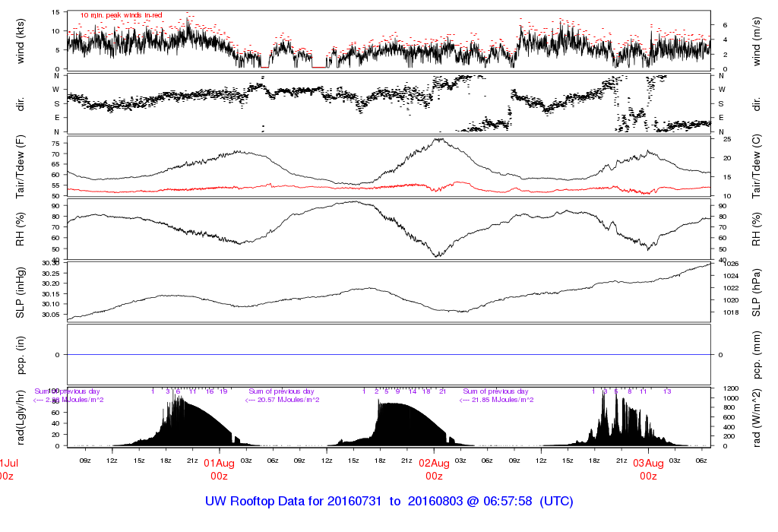This screenshot has width=778, height=532.
Task: Click the chart title "UW Rooftop Data"
Action: click(388, 502)
